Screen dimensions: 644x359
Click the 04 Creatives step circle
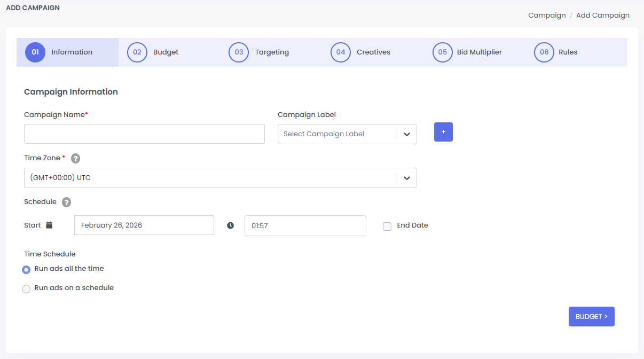click(341, 52)
